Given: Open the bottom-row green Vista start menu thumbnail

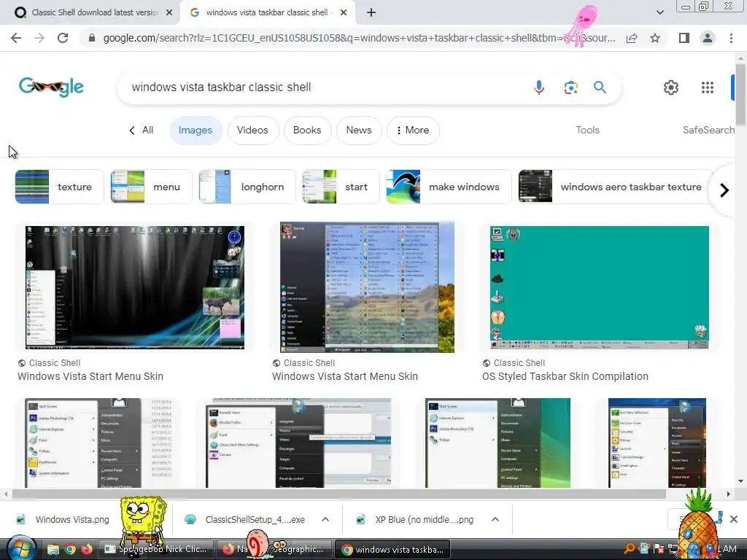Looking at the screenshot, I should [498, 443].
